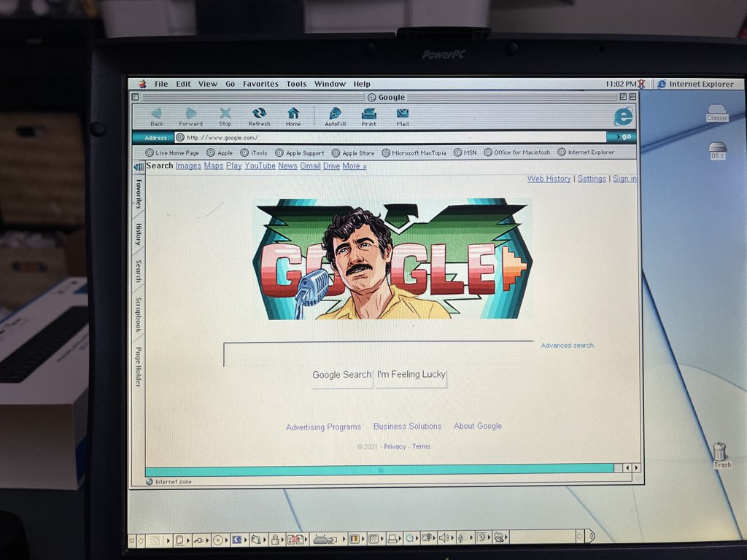Focus the Google search text field
747x560 pixels.
(379, 354)
